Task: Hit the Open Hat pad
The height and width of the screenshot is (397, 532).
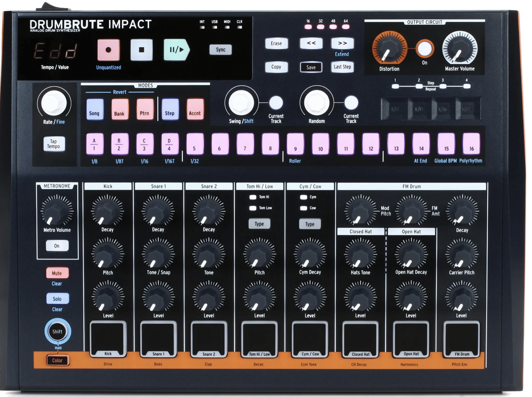Action: [x=411, y=339]
